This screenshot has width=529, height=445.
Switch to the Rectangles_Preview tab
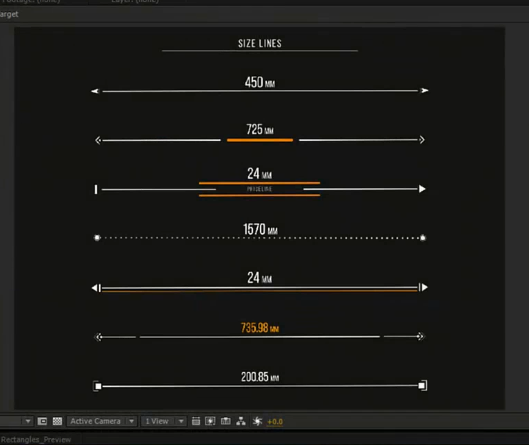coord(36,440)
